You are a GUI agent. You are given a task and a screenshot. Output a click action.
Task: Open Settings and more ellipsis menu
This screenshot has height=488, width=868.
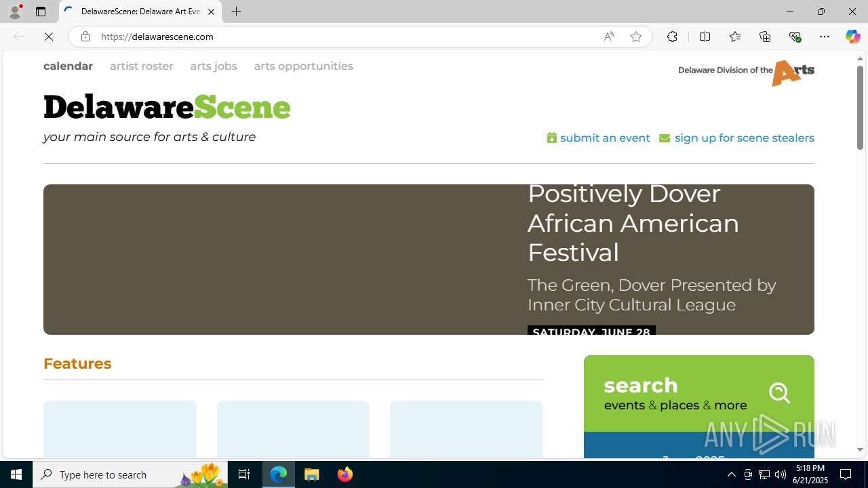pos(825,37)
